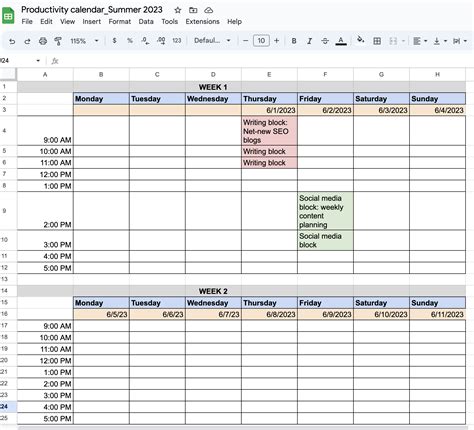
Task: Open the Data menu
Action: [146, 22]
